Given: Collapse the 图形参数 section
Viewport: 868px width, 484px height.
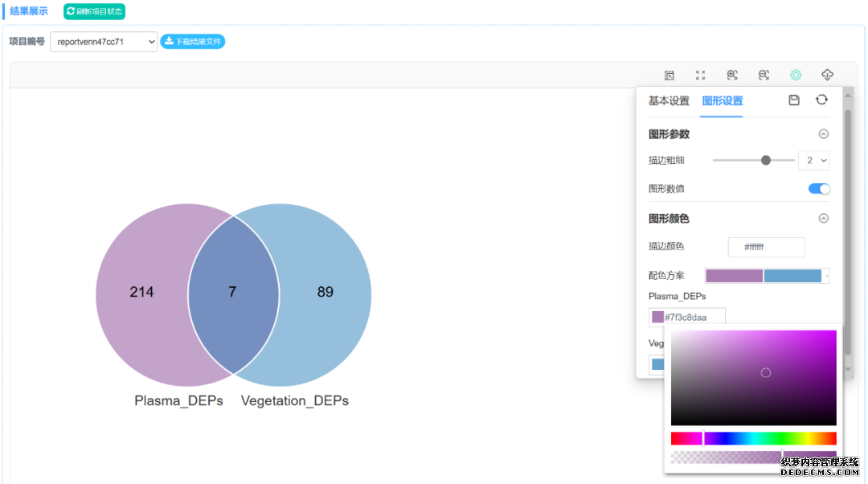Looking at the screenshot, I should click(823, 134).
